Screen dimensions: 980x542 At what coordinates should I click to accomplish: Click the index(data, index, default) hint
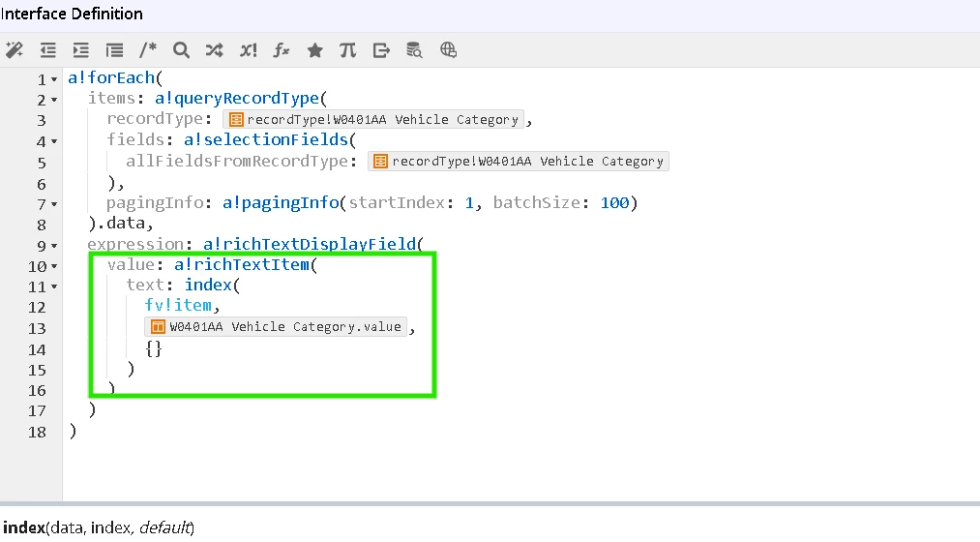98,527
